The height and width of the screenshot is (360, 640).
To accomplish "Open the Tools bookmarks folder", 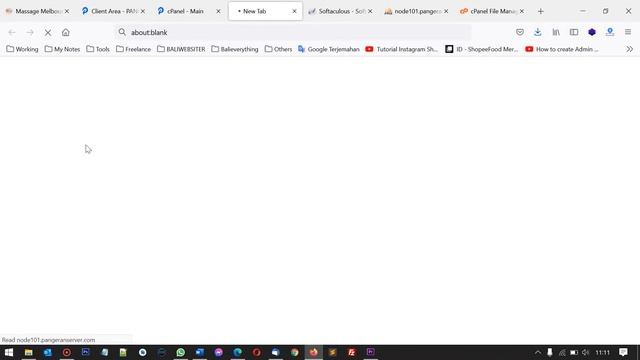I will [x=98, y=49].
